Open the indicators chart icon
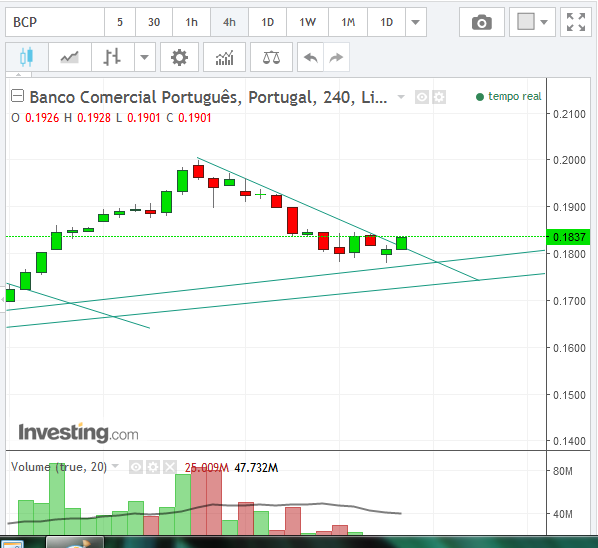 coord(224,57)
